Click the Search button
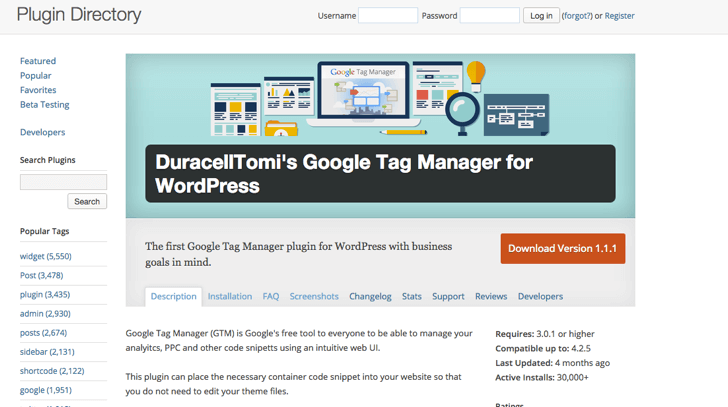The image size is (728, 407). [x=87, y=201]
